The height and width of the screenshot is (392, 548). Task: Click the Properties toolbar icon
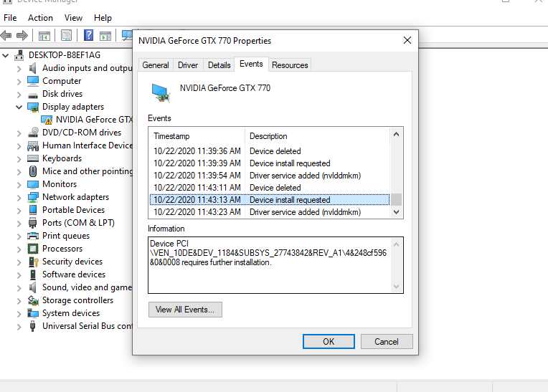pos(66,35)
